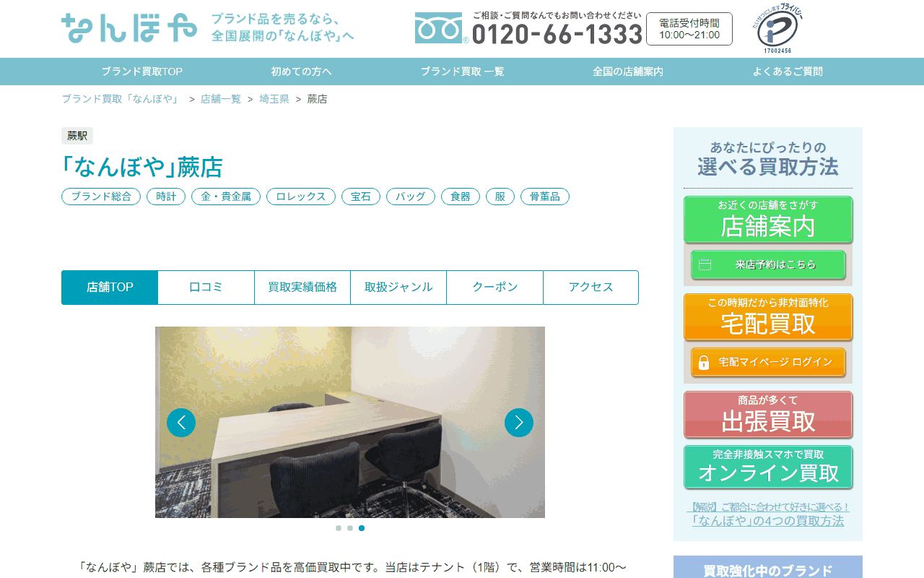Select the second carousel dot

point(350,528)
